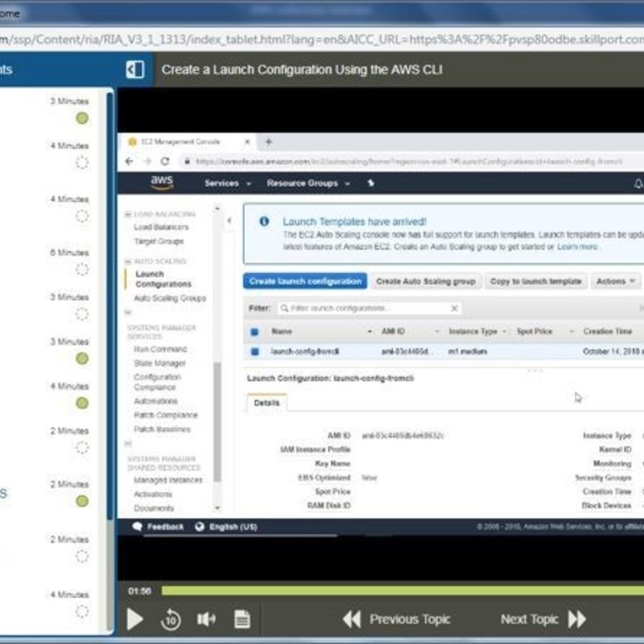This screenshot has width=644, height=644.
Task: Close the EC2 Management Console tab
Action: (x=247, y=142)
